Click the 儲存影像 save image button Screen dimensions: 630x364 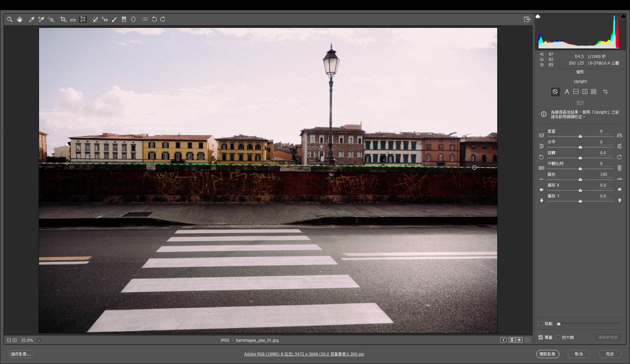click(21, 354)
